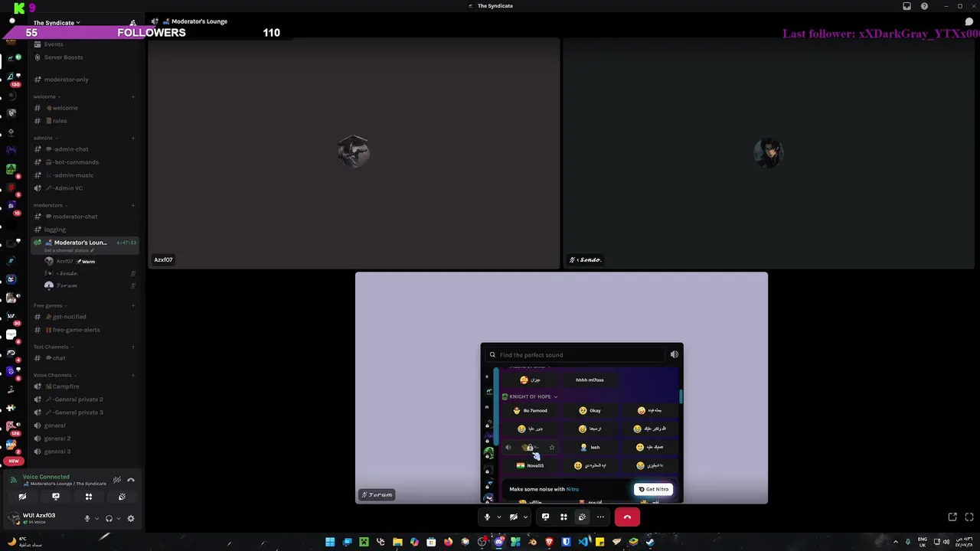The image size is (980, 551).
Task: Click the invite people icon beside server name
Action: click(x=132, y=23)
